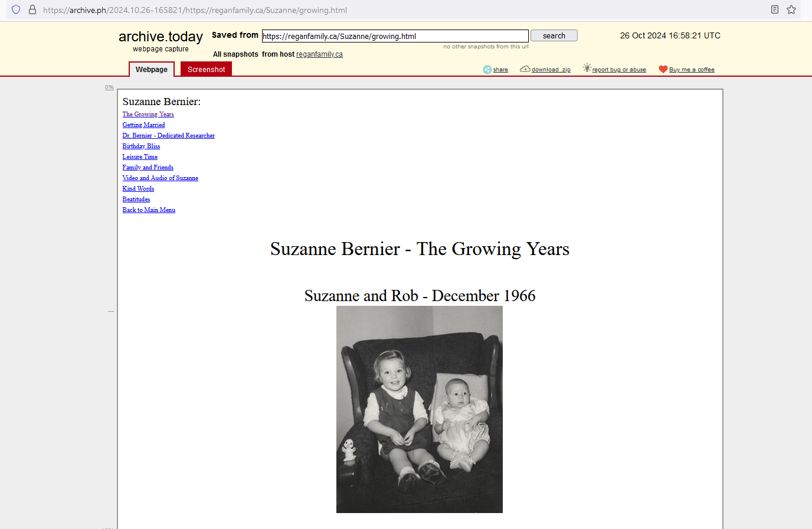This screenshot has width=812, height=529.
Task: Open Dr. Bernier - Dedicated Researcher link
Action: click(x=169, y=136)
